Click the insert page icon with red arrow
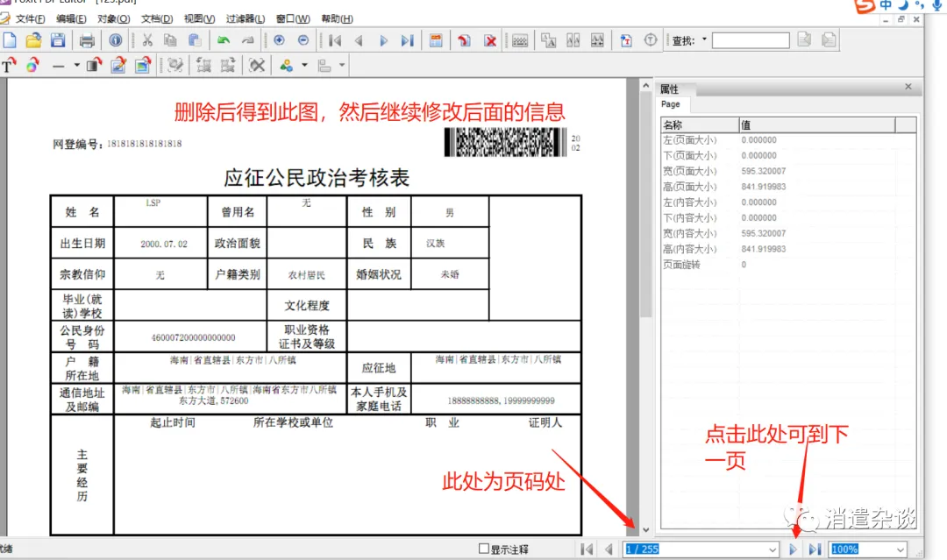This screenshot has width=947, height=560. [464, 40]
